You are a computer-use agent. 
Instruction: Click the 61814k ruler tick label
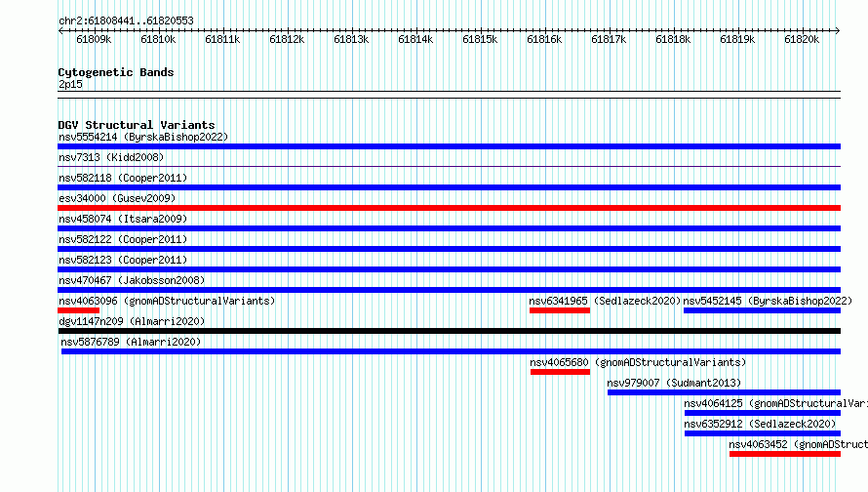tap(415, 39)
